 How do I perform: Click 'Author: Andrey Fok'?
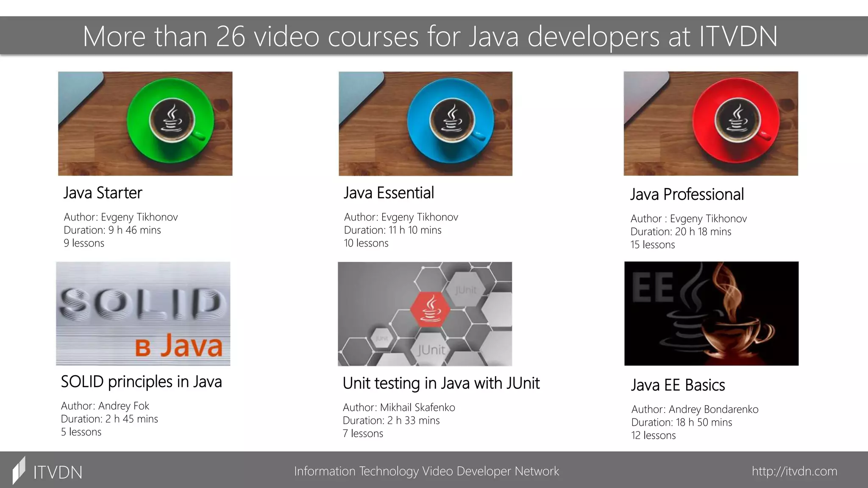point(105,406)
